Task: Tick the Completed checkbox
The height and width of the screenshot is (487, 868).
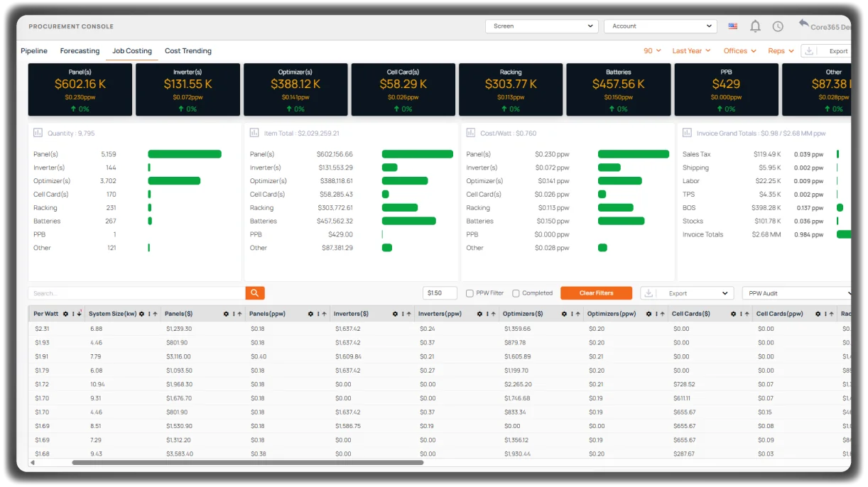Action: click(x=516, y=293)
